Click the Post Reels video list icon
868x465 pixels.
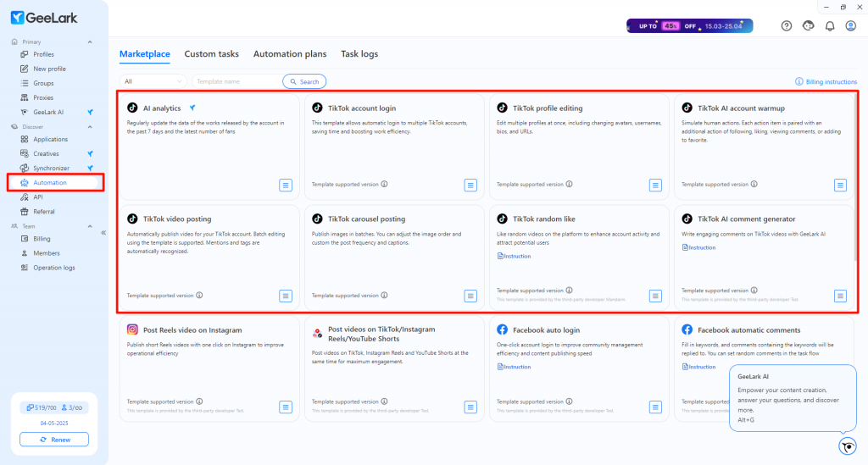coord(286,407)
